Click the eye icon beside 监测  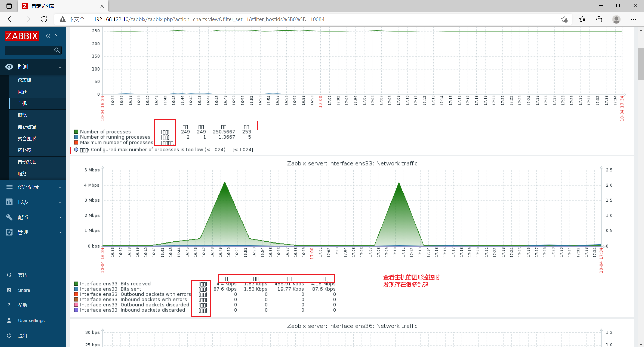[9, 67]
